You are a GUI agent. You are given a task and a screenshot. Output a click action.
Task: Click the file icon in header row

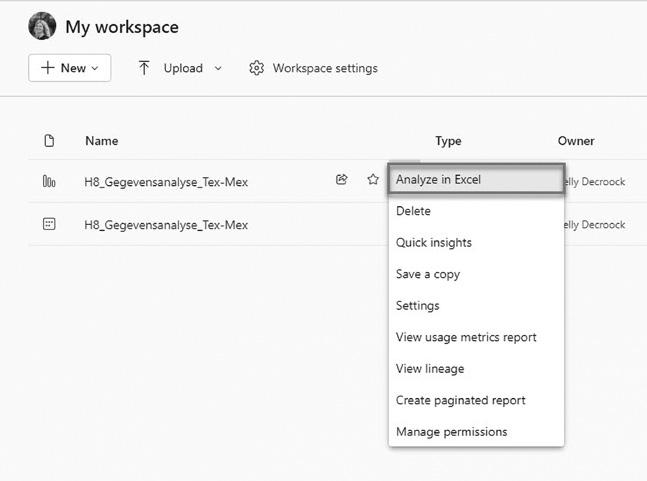[x=49, y=141]
